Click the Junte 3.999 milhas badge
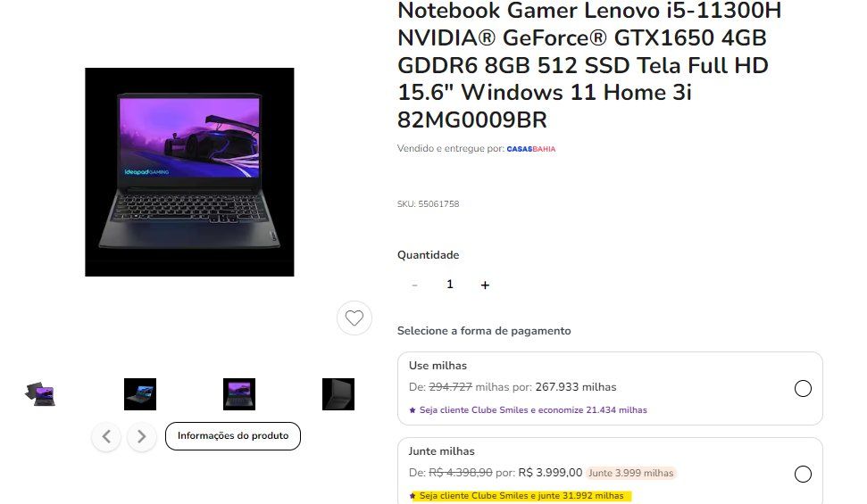The image size is (867, 504). pyautogui.click(x=631, y=473)
